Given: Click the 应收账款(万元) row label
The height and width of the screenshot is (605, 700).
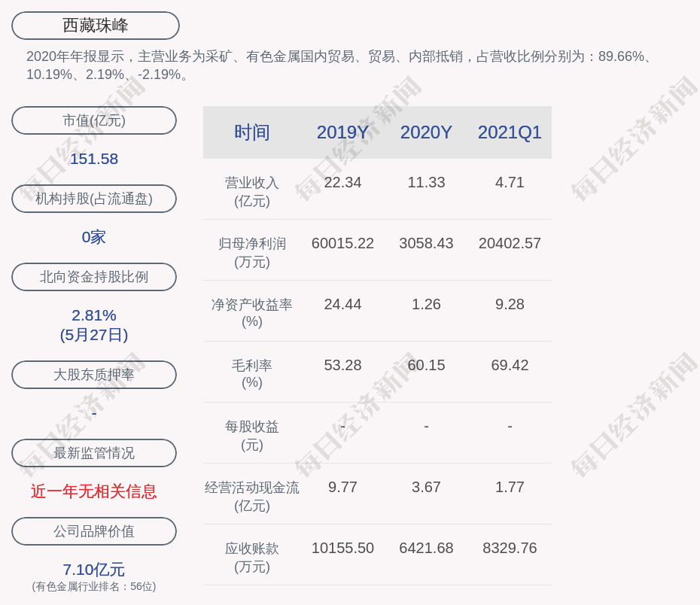Looking at the screenshot, I should click(252, 558).
